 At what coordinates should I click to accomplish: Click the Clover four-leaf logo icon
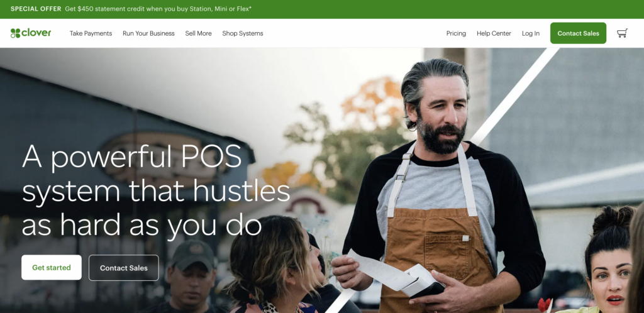tap(15, 33)
